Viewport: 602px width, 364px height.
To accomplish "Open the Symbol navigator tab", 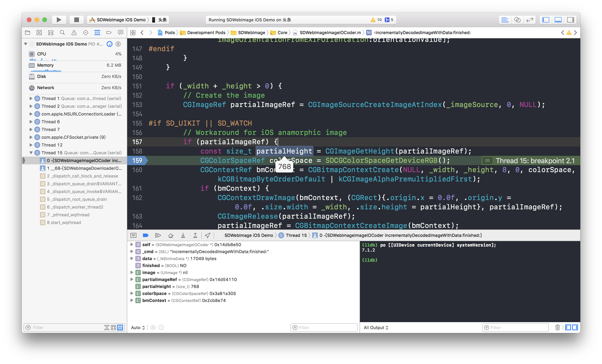I will click(51, 33).
